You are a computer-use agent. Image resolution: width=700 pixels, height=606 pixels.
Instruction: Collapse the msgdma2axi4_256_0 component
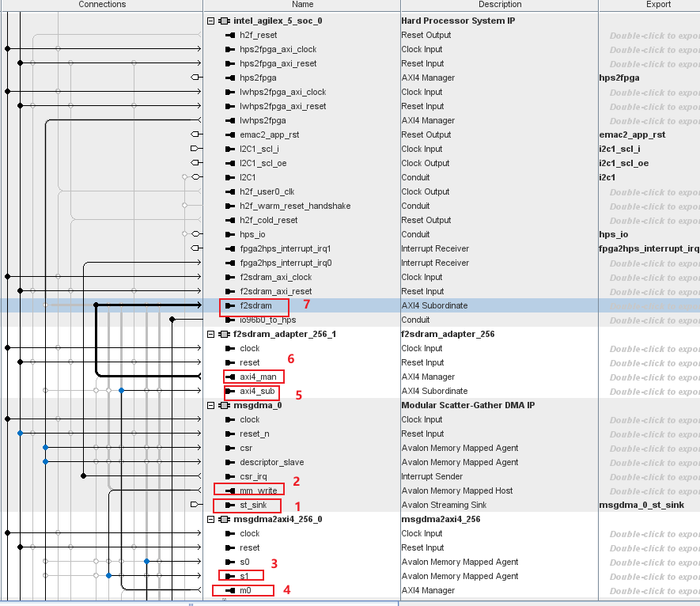(x=210, y=519)
